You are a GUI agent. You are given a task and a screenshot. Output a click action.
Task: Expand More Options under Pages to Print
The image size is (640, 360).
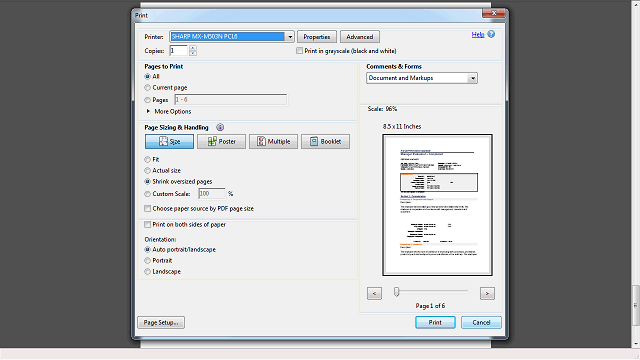[169, 111]
